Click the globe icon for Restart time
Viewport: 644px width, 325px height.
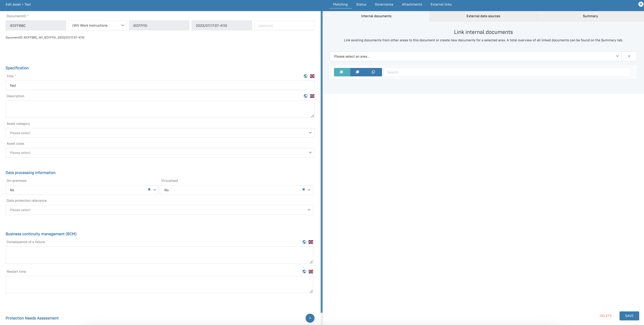click(304, 271)
